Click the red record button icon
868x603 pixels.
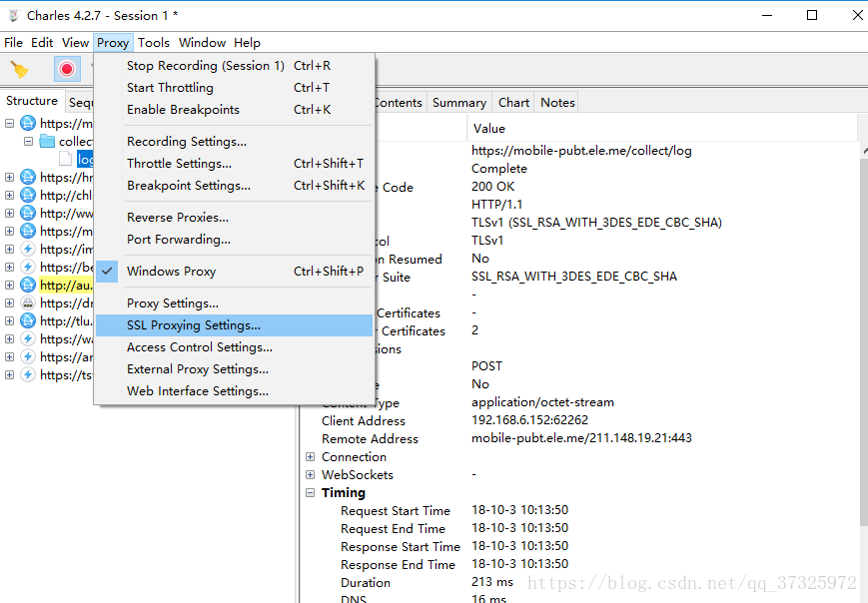67,69
